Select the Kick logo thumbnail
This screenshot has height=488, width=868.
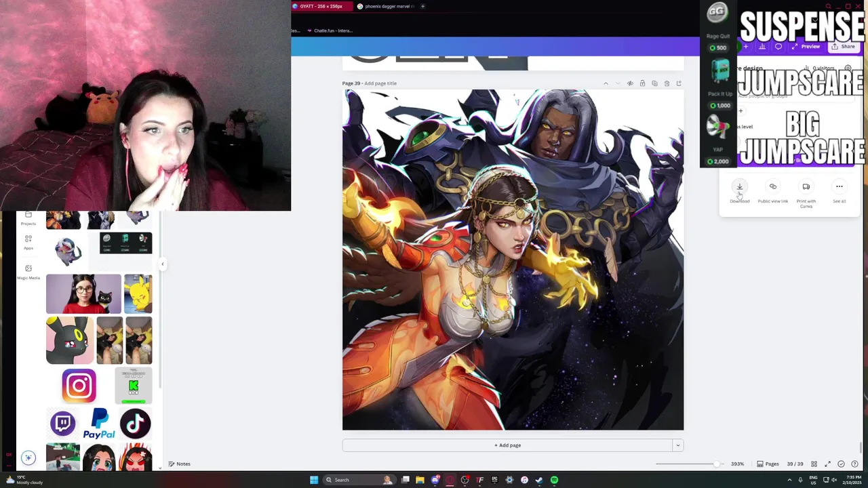(134, 386)
